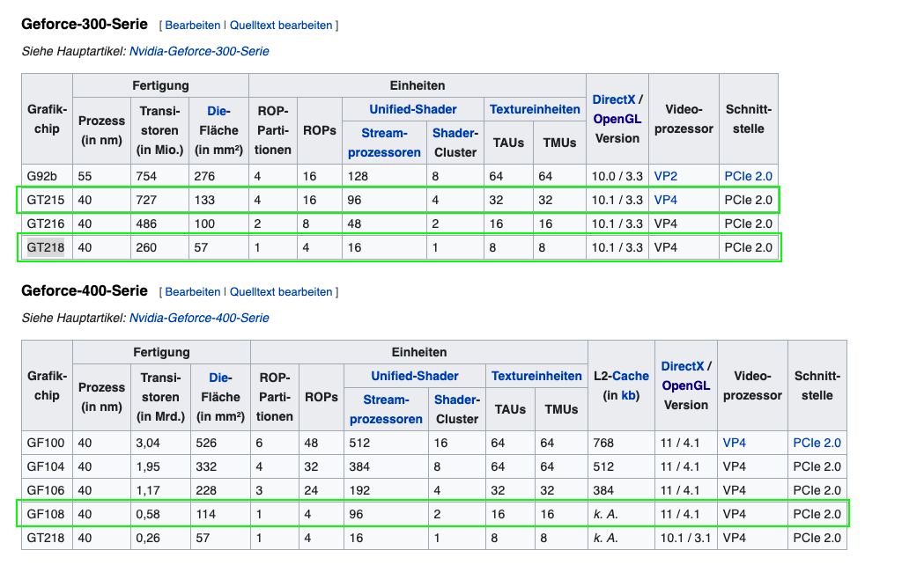Open OpenGL link in the 300-Serie table header
924x565 pixels.
[x=617, y=119]
